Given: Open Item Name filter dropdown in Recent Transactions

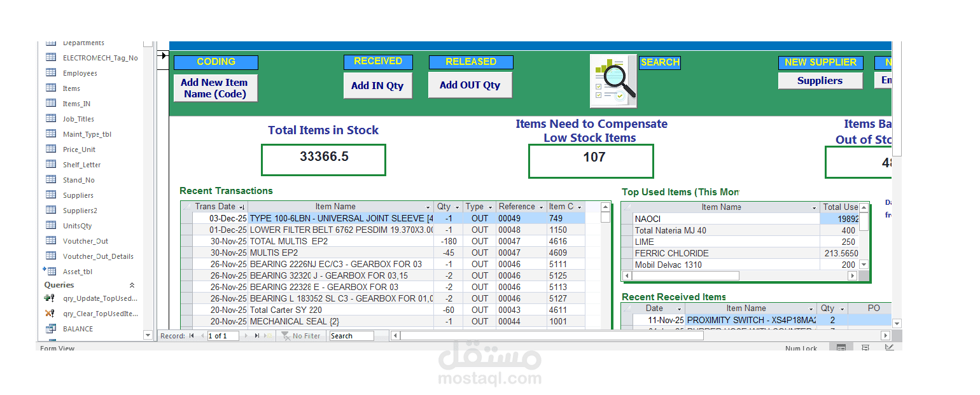Looking at the screenshot, I should point(428,207).
